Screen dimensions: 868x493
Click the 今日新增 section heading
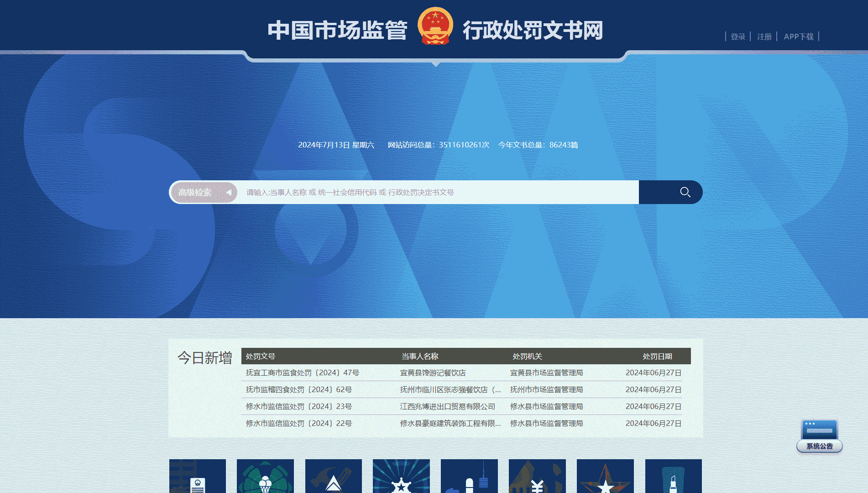[x=205, y=358]
